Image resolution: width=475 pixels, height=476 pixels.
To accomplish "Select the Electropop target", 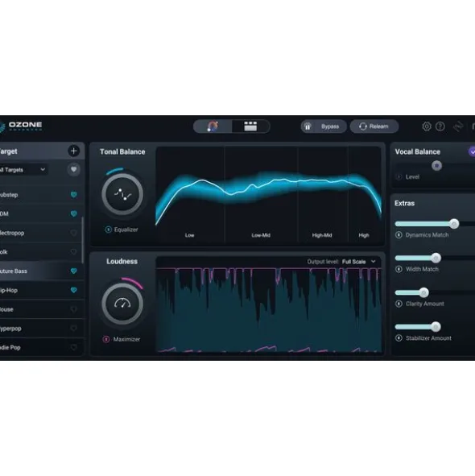I will [x=41, y=233].
